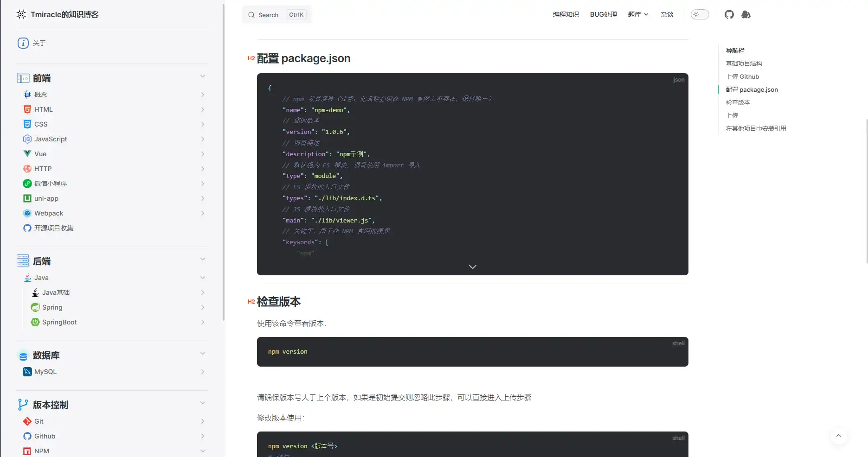
Task: Click the 开源项目收集 GitHub icon
Action: click(x=27, y=228)
